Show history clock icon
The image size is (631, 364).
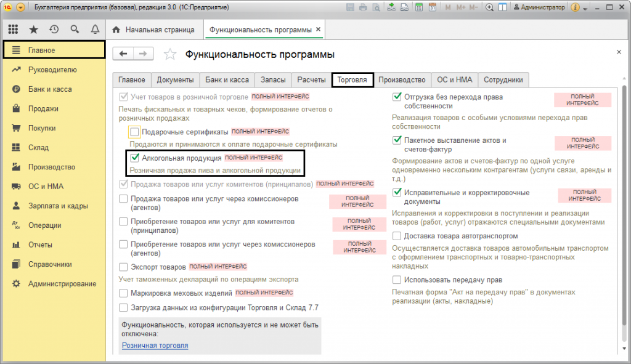coord(54,30)
